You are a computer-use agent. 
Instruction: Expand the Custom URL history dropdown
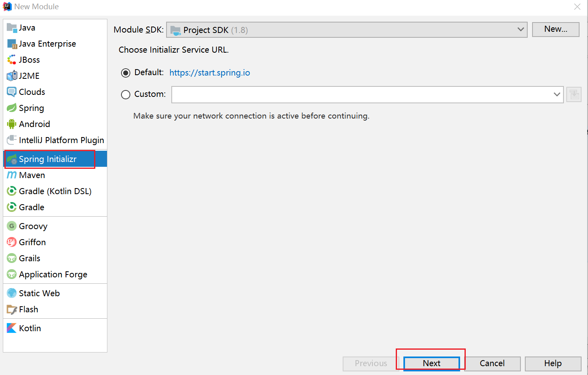[558, 94]
